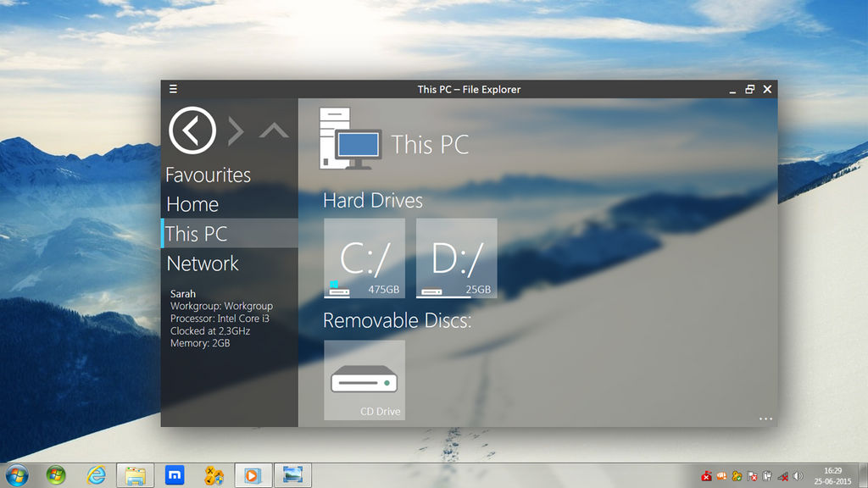Go back with the circled arrow
This screenshot has width=868, height=488.
tap(192, 130)
